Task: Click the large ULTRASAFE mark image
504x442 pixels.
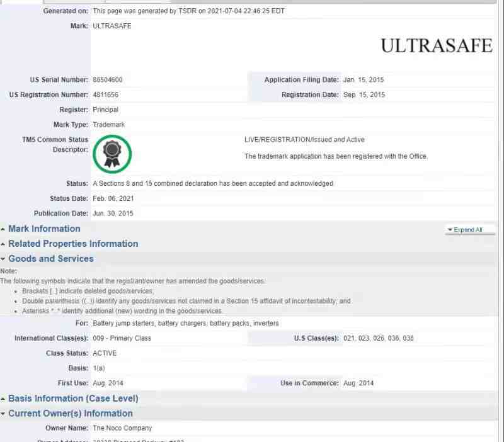Action: (437, 45)
